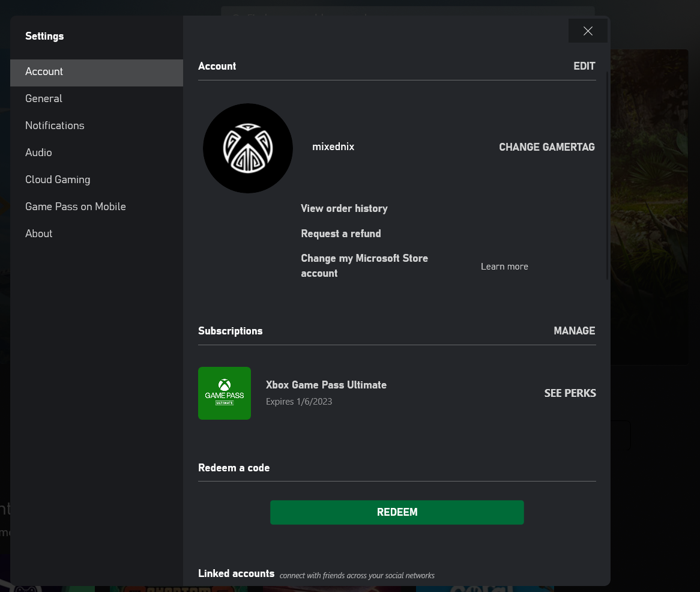This screenshot has width=700, height=592.
Task: Show the About section
Action: (97, 234)
